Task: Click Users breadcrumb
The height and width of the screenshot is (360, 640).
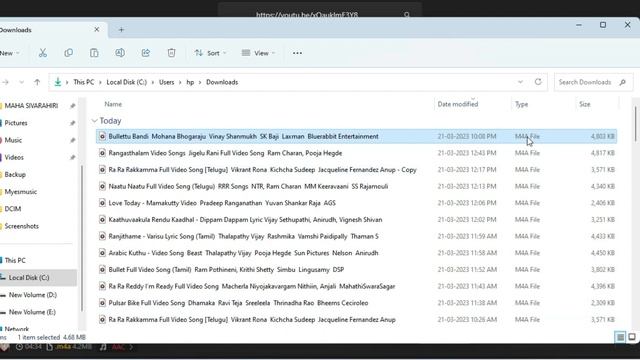Action: click(167, 82)
